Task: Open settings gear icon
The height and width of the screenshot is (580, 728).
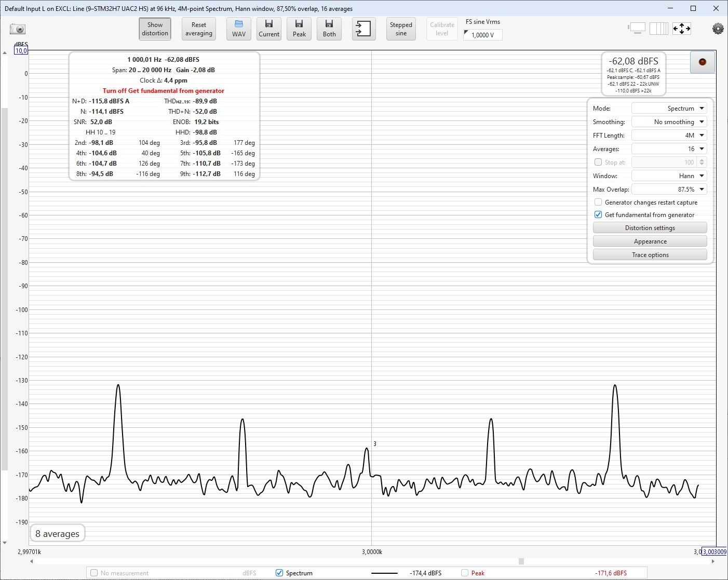Action: click(x=718, y=29)
